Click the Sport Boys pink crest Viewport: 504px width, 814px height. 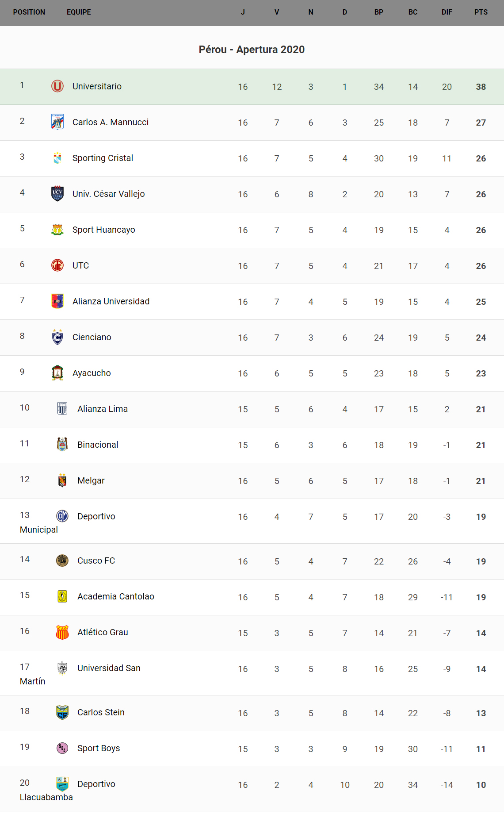pos(62,748)
